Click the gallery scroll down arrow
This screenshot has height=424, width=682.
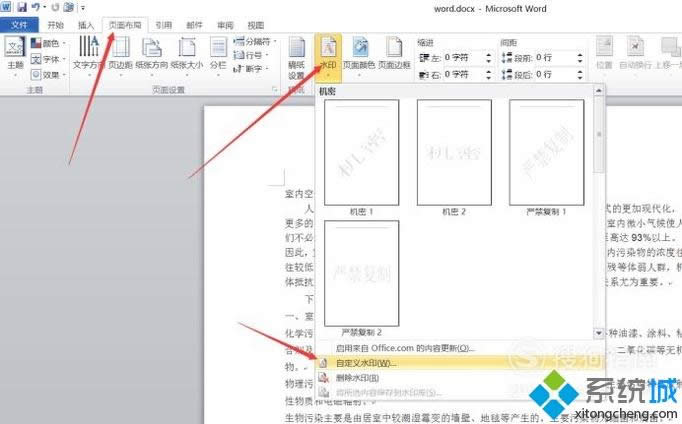[x=598, y=333]
